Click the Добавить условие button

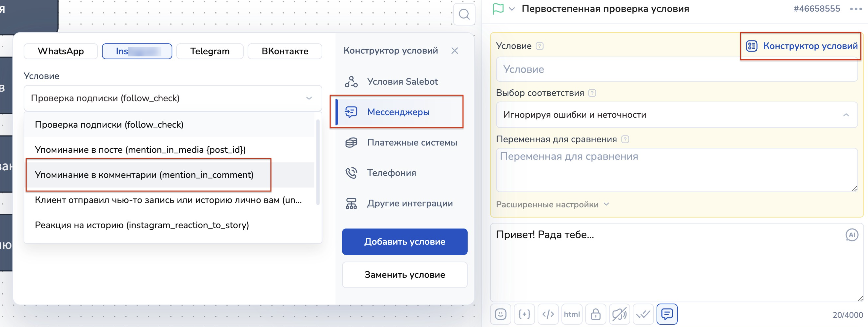(x=404, y=242)
